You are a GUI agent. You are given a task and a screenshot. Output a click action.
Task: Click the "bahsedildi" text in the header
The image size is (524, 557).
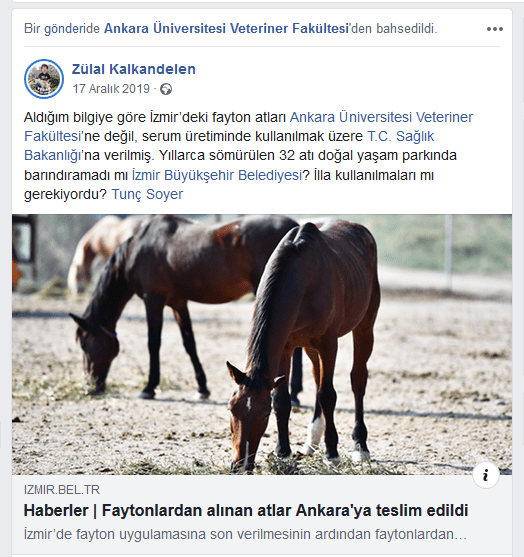[406, 29]
